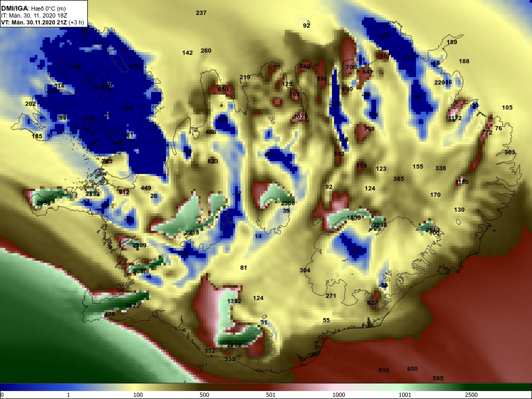Click the map value '170'

pyautogui.click(x=435, y=195)
